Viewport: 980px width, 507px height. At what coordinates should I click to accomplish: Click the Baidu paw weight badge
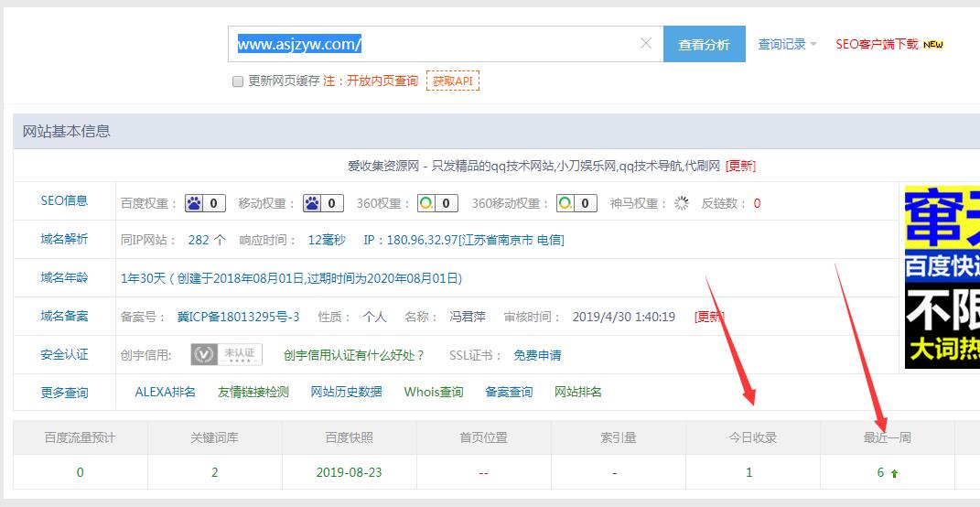pyautogui.click(x=205, y=203)
